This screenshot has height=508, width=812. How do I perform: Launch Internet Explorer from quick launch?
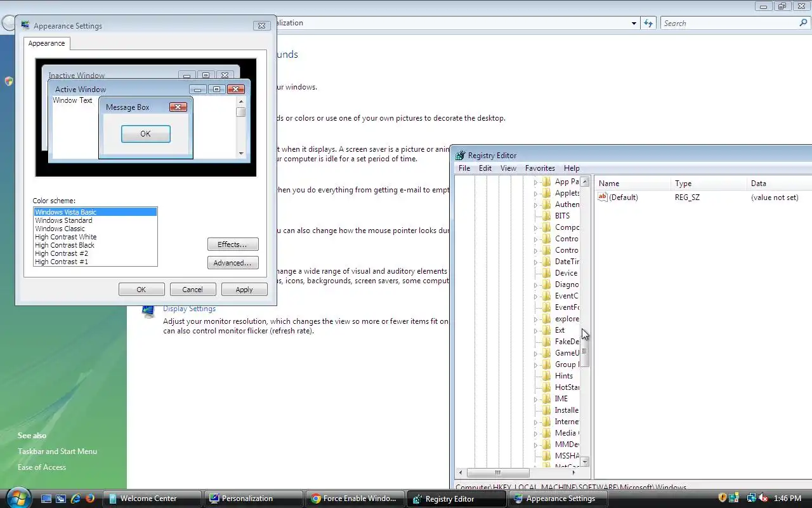[x=75, y=498]
